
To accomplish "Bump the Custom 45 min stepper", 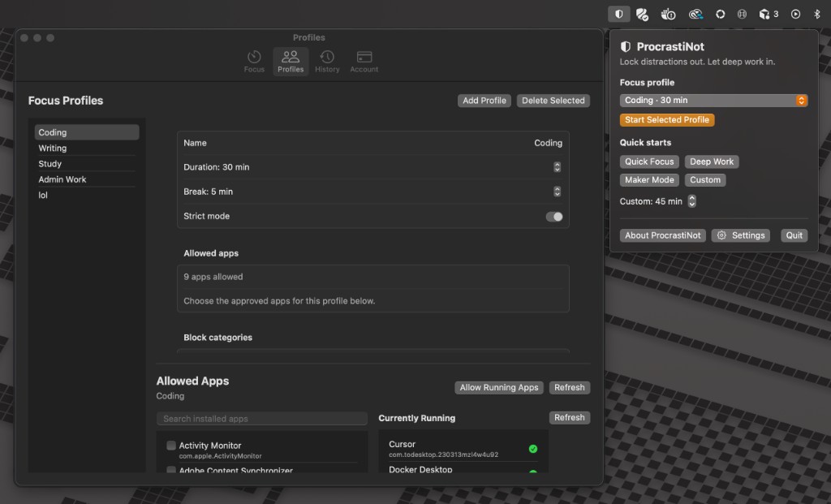I will (x=691, y=200).
